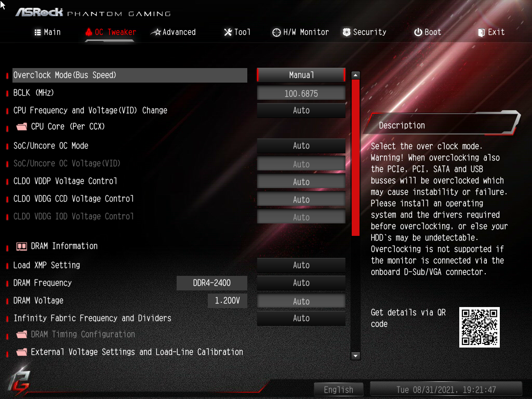Click the DRAM Information memory icon
The image size is (532, 399).
pos(22,246)
